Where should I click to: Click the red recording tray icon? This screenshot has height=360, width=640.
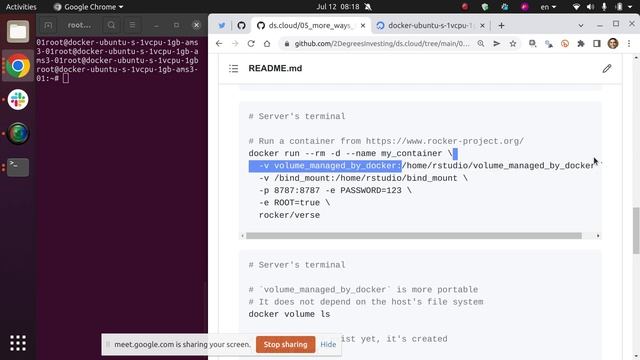click(465, 7)
